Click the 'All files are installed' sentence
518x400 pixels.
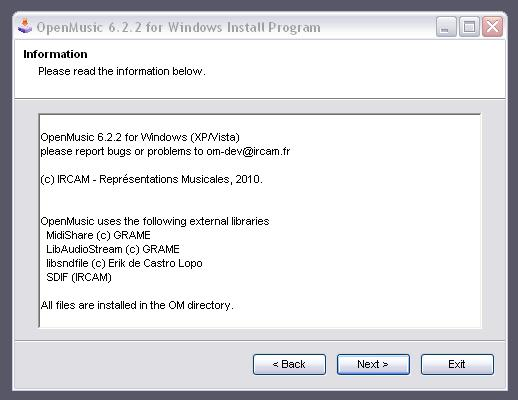tap(137, 305)
